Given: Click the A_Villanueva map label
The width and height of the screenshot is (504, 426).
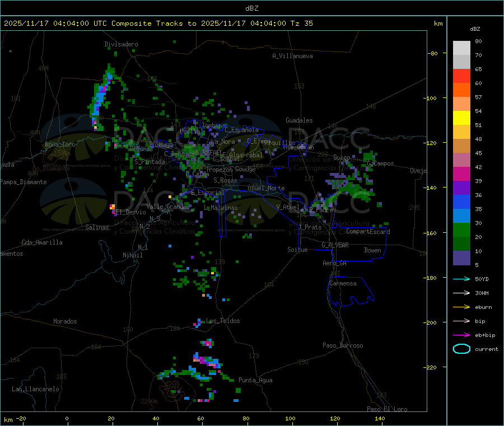Looking at the screenshot, I should click(292, 56).
